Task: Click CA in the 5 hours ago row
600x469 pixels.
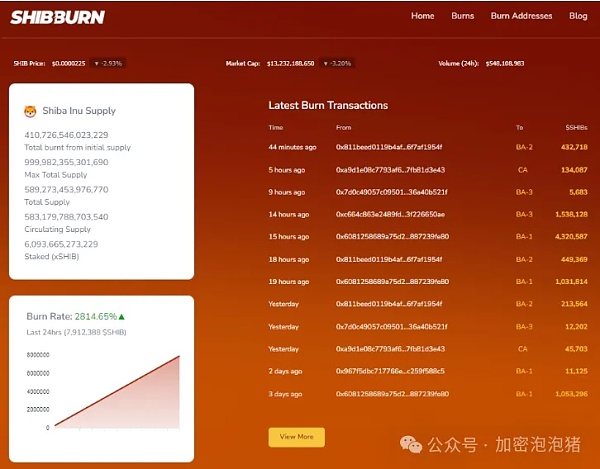Action: point(523,170)
